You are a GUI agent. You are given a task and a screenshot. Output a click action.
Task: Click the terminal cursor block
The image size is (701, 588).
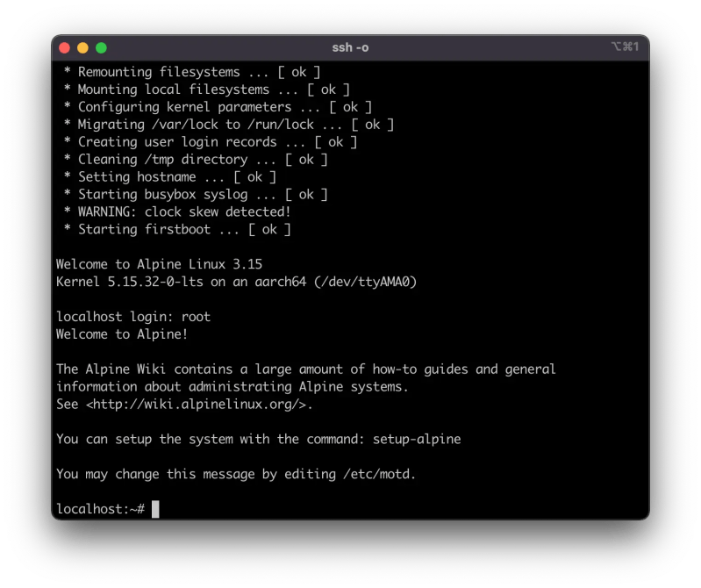[155, 509]
